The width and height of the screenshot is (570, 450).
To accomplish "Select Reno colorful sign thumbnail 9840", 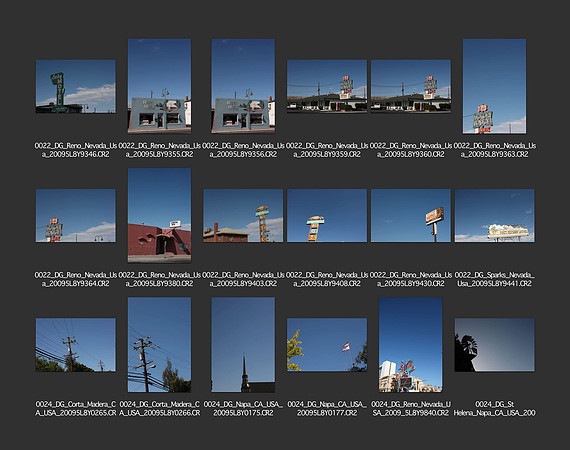I will (411, 345).
